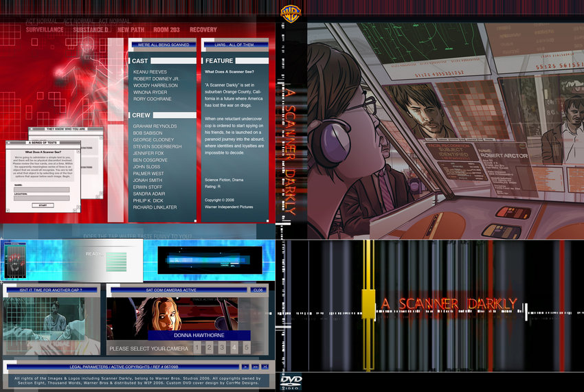Click the hand scan thumbnail
The height and width of the screenshot is (392, 584).
coord(15,260)
